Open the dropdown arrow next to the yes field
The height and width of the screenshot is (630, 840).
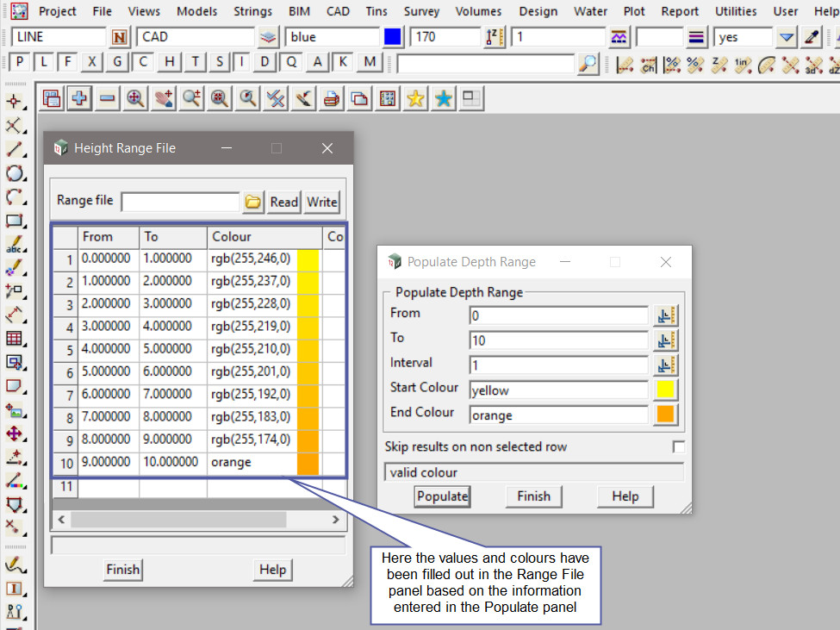click(x=786, y=37)
